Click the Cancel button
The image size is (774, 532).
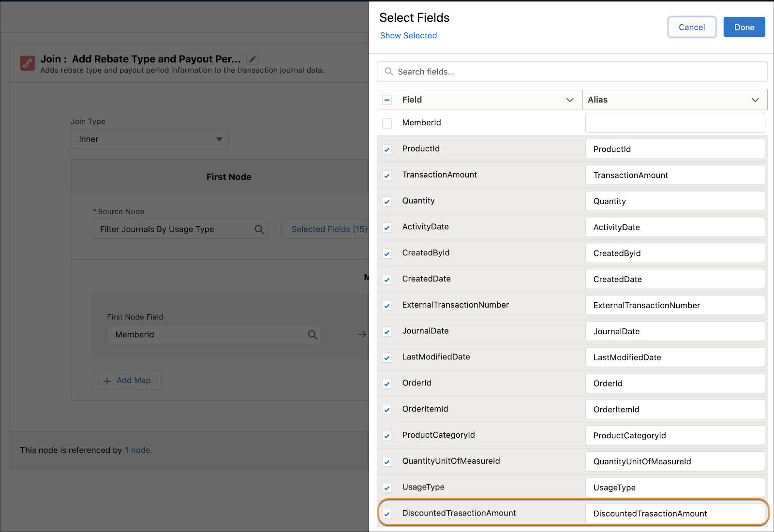coord(692,27)
